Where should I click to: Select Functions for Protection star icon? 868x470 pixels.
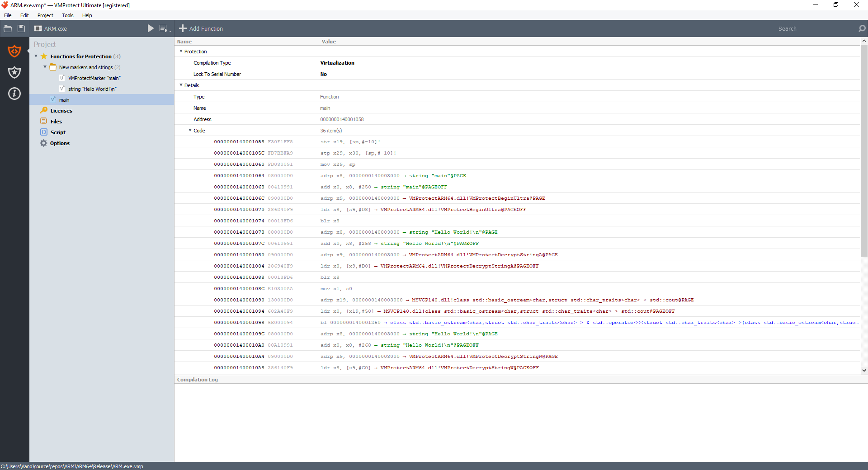[x=44, y=56]
